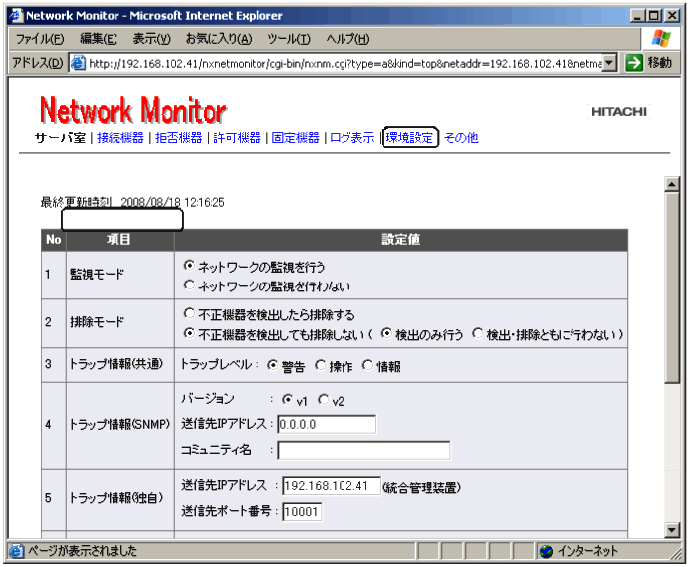Select 検出のみ行う radio button
This screenshot has height=567, width=688.
coord(386,334)
